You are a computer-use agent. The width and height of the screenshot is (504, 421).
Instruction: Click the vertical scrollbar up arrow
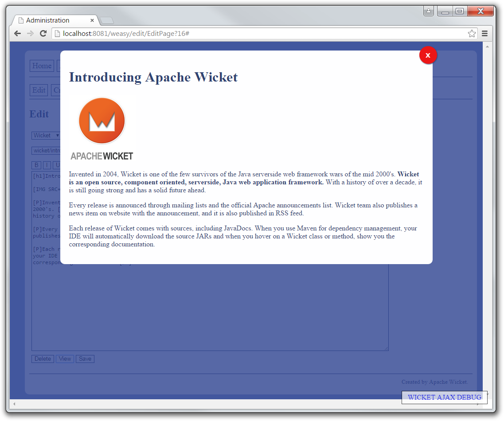487,47
